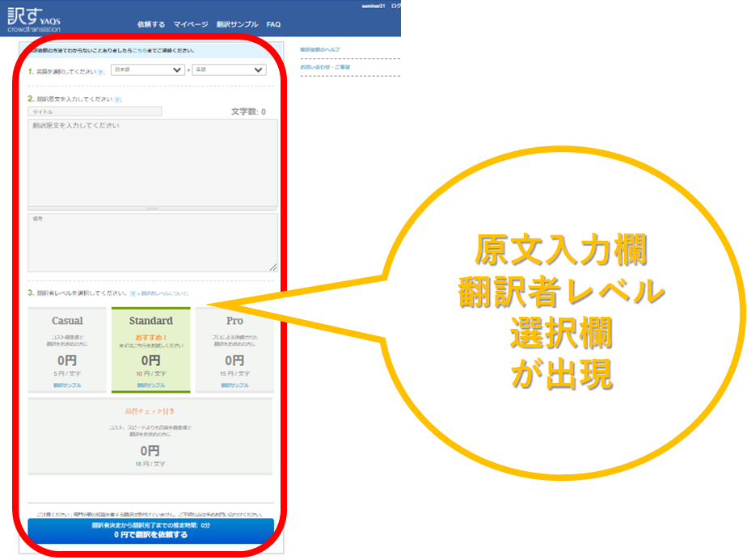This screenshot has height=560, width=747.
Task: Choose the Pro translator level
Action: [234, 349]
